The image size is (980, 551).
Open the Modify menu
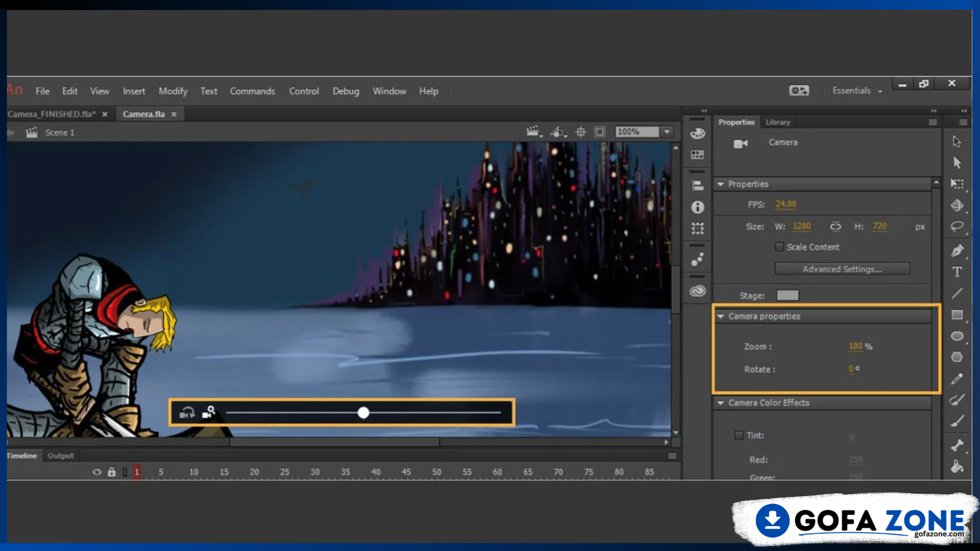(x=173, y=91)
